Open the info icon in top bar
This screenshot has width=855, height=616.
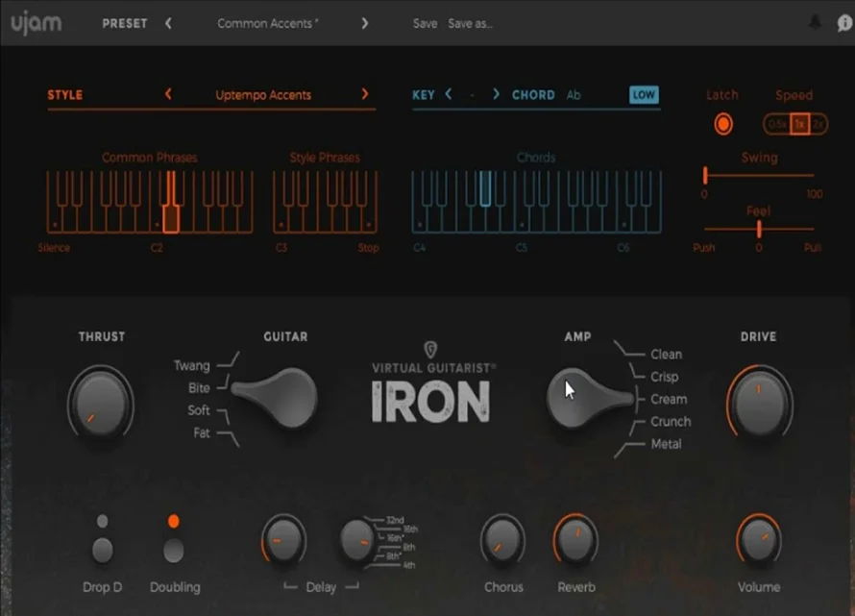[x=844, y=23]
